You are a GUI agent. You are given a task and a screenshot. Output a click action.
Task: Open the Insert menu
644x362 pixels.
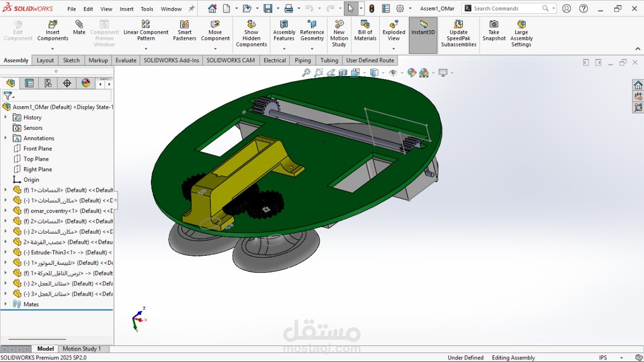point(127,9)
